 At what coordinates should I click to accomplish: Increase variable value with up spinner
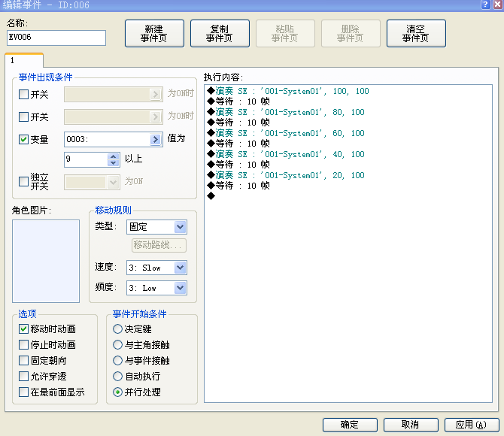[113, 156]
